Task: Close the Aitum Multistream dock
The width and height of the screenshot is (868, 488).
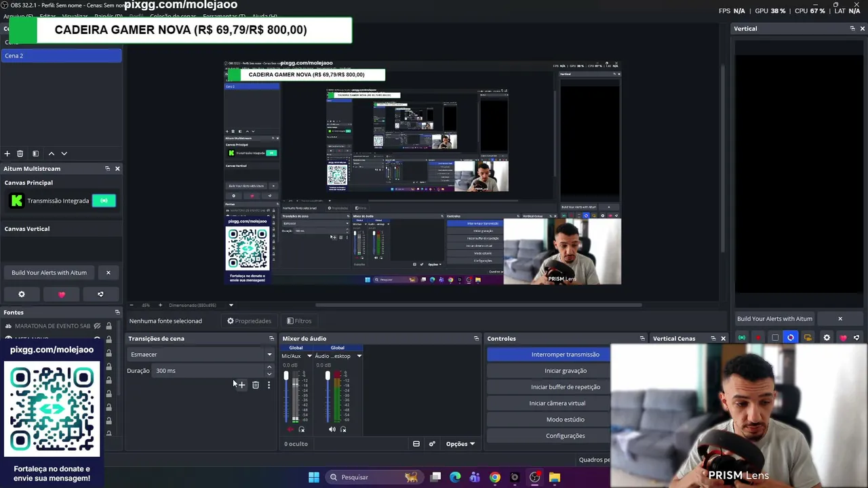Action: (x=117, y=169)
